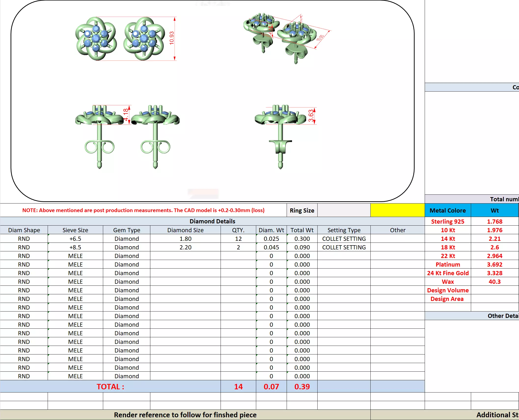Select the QTY. column header
Viewport: 519px width, 420px height.
(238, 230)
